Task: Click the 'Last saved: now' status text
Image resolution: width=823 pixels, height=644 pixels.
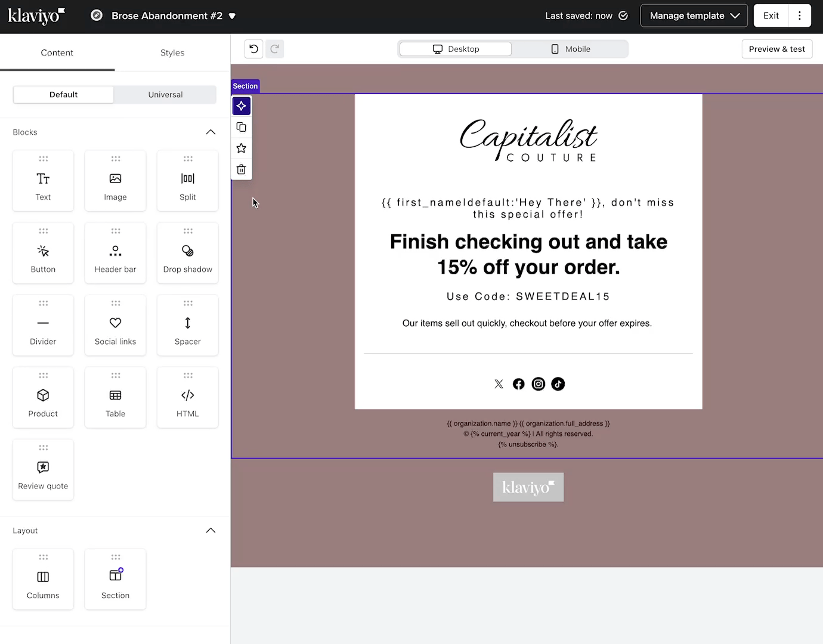Action: (578, 16)
